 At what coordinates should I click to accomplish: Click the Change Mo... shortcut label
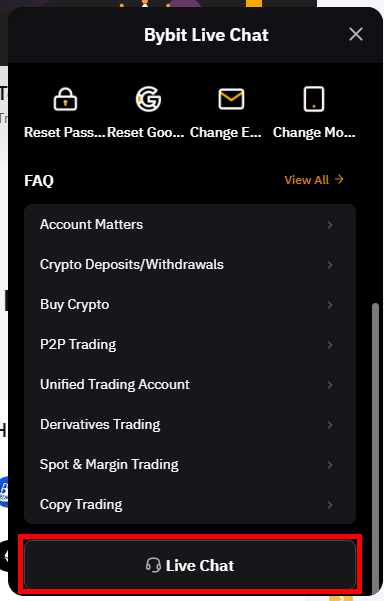[x=314, y=132]
